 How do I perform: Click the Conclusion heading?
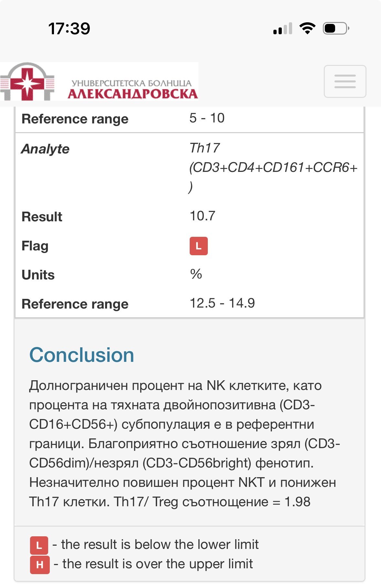click(82, 355)
